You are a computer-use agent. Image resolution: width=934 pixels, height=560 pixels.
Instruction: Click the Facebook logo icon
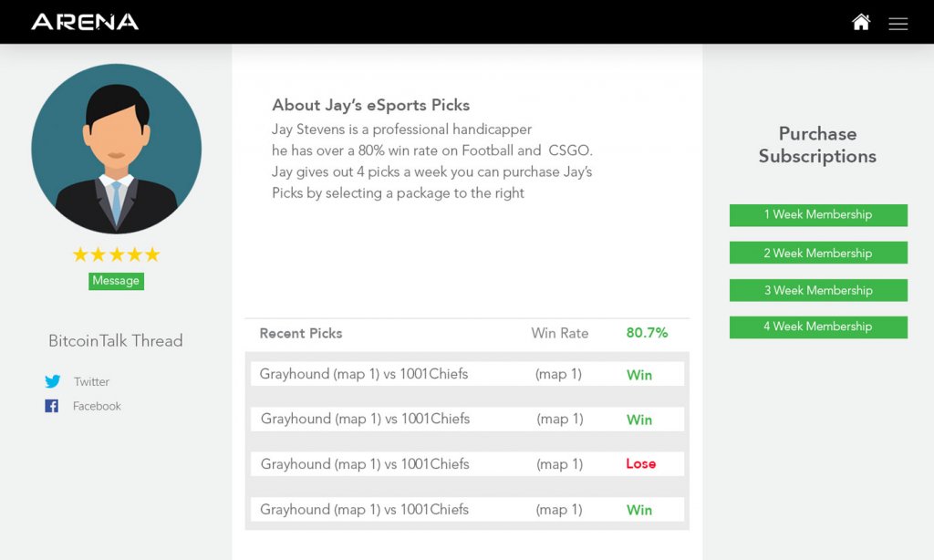coord(52,406)
